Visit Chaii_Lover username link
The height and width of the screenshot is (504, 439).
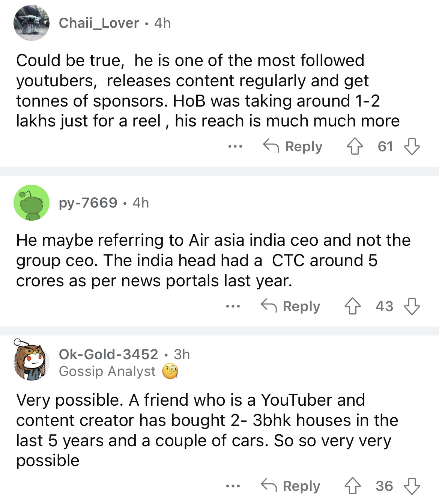[99, 23]
